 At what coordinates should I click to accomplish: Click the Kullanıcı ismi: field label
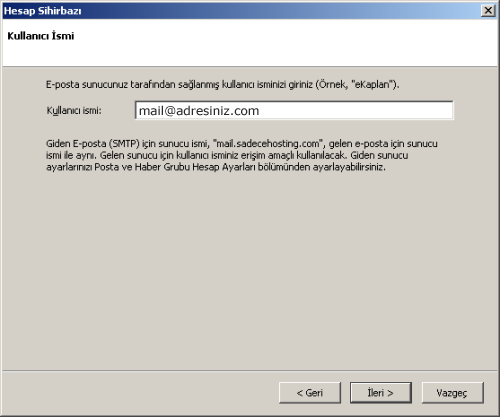click(x=74, y=110)
